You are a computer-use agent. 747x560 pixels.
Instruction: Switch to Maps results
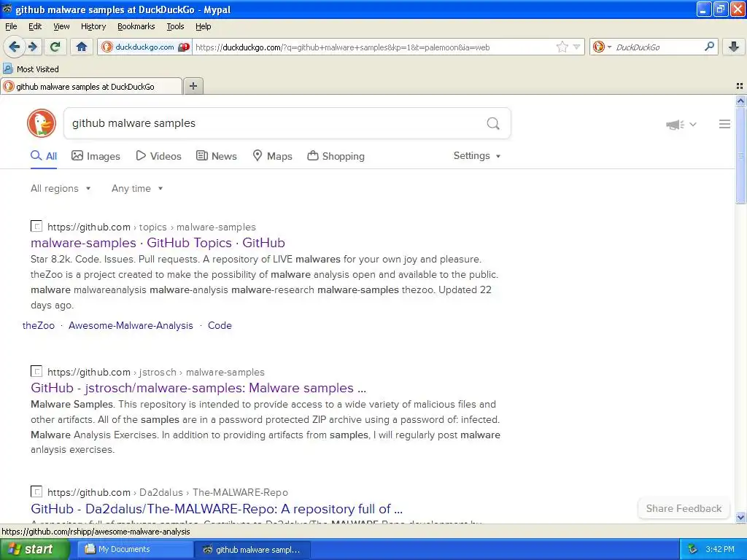click(272, 156)
